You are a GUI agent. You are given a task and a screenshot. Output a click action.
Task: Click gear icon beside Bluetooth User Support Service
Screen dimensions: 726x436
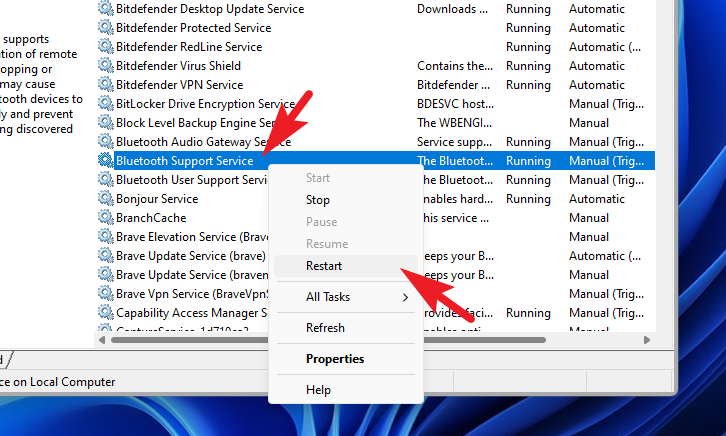click(106, 179)
